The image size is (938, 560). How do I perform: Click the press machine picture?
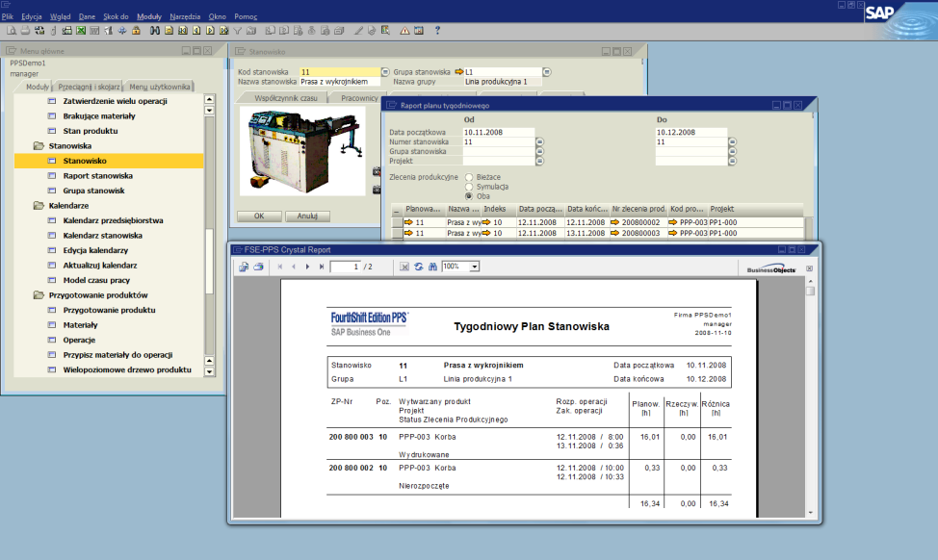[302, 151]
